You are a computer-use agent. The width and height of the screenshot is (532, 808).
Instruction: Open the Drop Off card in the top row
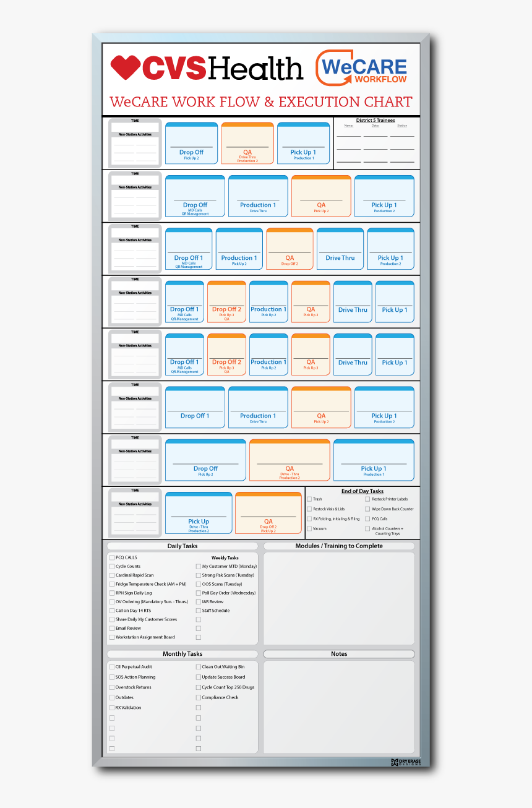pyautogui.click(x=191, y=143)
